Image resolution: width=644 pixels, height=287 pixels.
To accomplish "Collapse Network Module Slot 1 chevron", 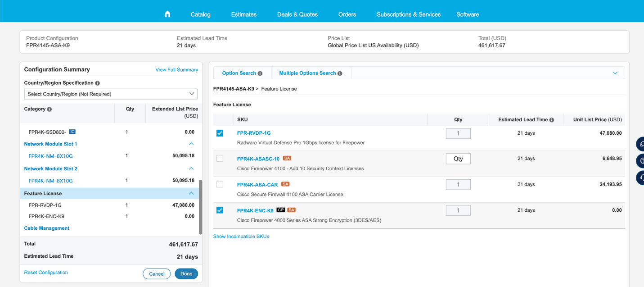I will point(191,144).
